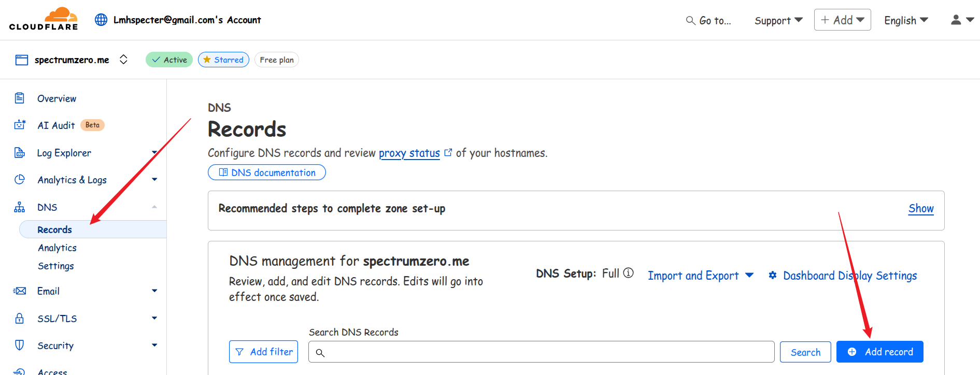Open the user profile menu
Viewport: 980px width, 375px height.
click(962, 20)
